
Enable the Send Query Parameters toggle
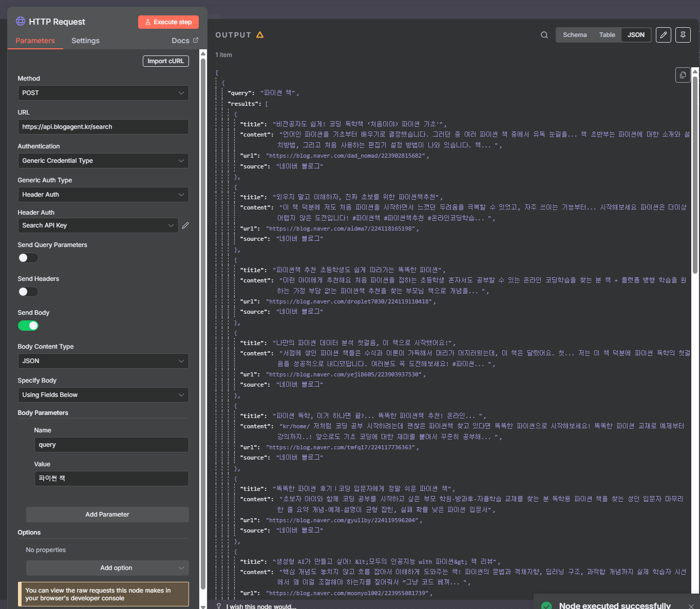pyautogui.click(x=28, y=258)
